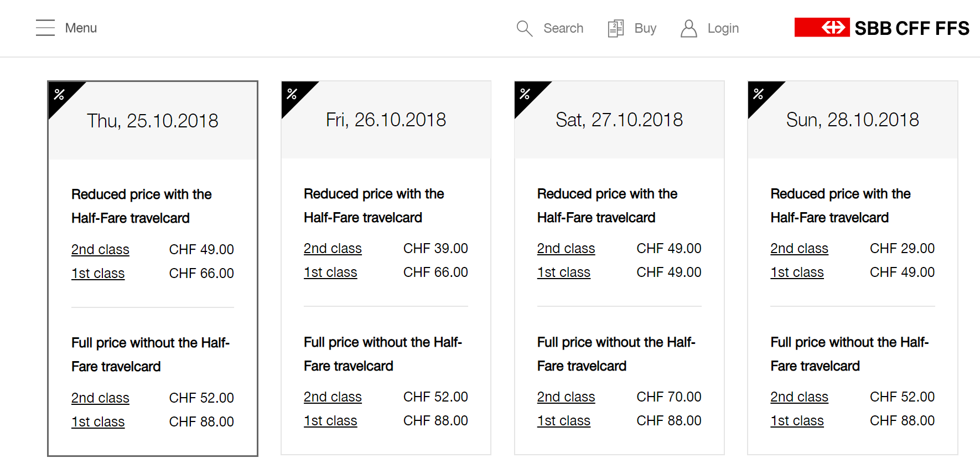Open the Menu label in the header

pyautogui.click(x=81, y=28)
